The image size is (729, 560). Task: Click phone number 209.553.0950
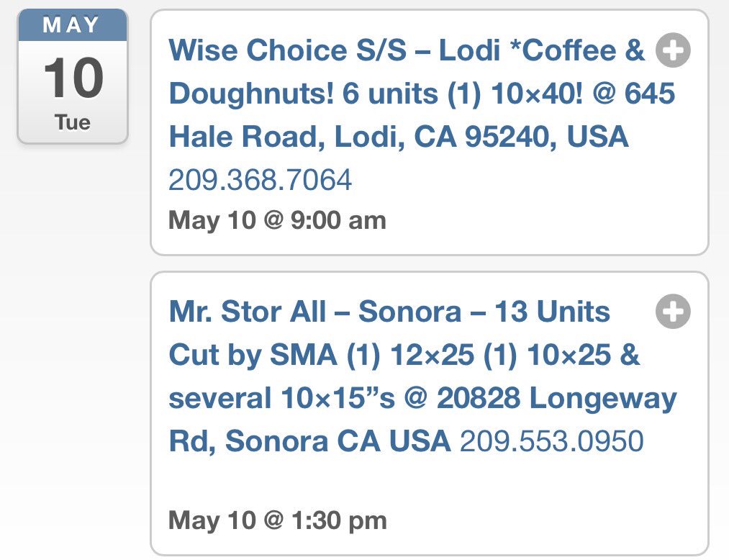tap(552, 441)
